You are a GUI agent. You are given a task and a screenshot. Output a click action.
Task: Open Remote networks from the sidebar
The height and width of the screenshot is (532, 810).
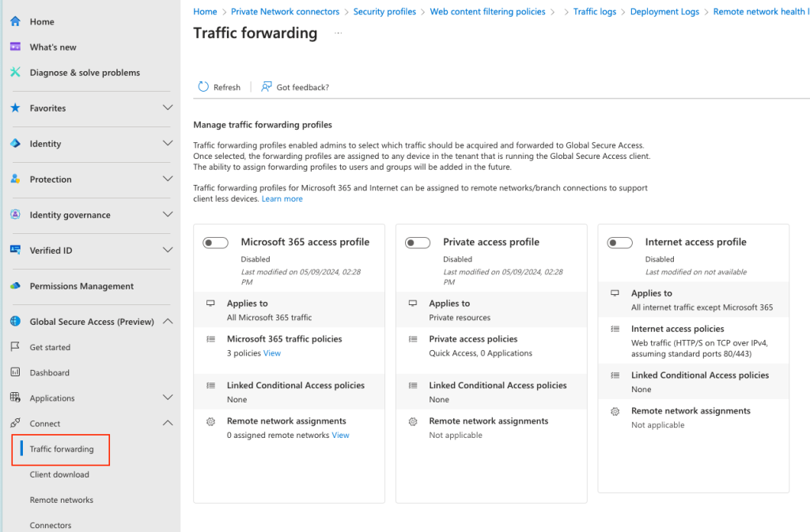coord(62,500)
